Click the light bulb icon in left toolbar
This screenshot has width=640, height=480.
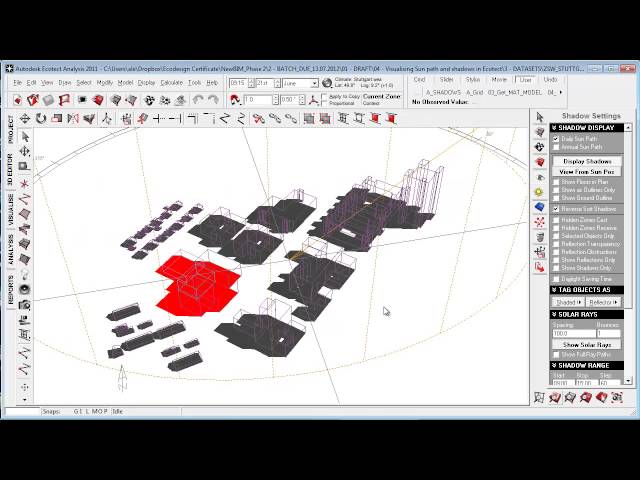(x=25, y=273)
